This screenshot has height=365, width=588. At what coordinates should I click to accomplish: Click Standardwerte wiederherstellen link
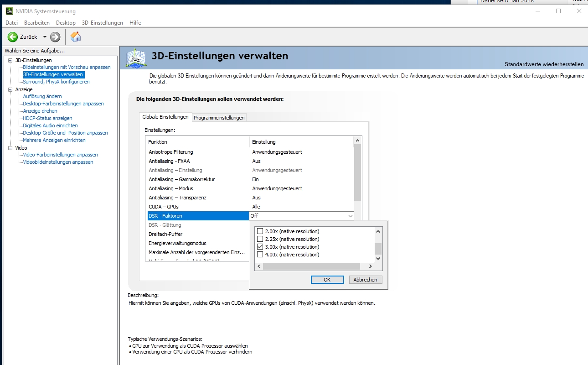(544, 64)
